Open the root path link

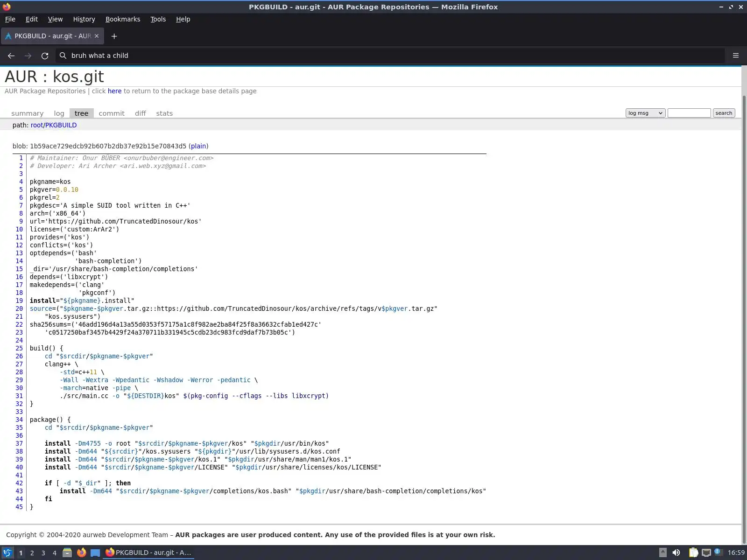pos(37,125)
